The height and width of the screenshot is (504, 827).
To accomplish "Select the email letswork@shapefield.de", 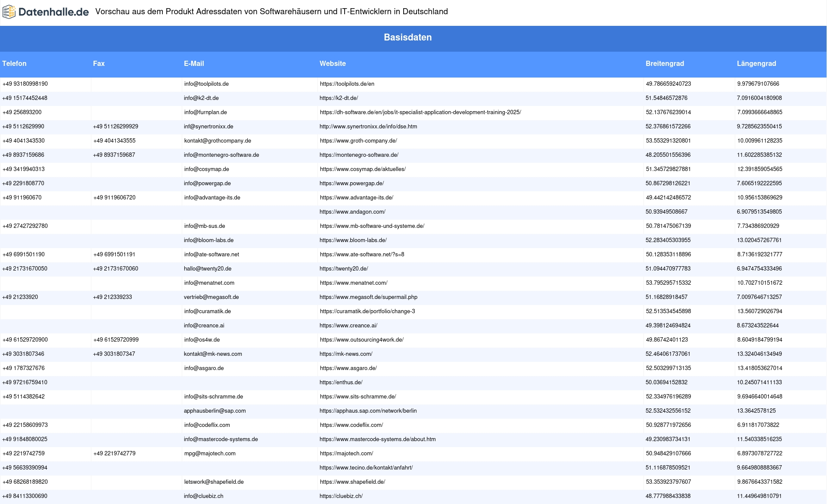I will coord(214,482).
